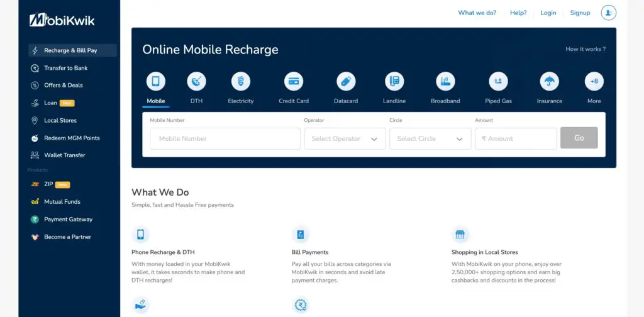Click the Become a Partner sidebar label
This screenshot has width=644, height=317.
[x=68, y=237]
